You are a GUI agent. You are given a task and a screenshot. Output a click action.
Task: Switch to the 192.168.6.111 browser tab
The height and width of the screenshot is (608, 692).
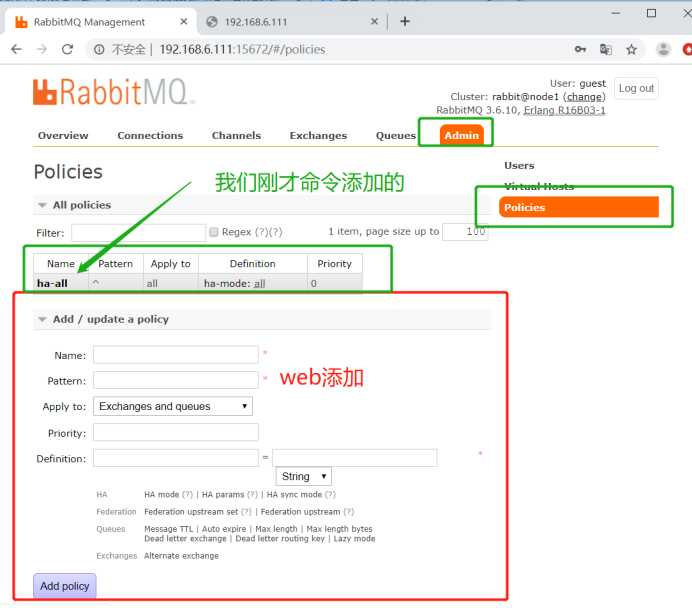[x=291, y=22]
